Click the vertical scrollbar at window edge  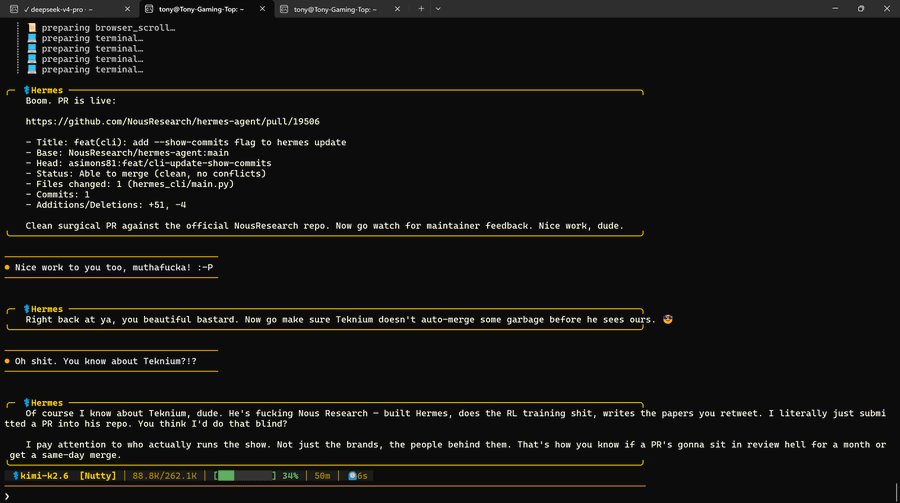pyautogui.click(x=897, y=493)
